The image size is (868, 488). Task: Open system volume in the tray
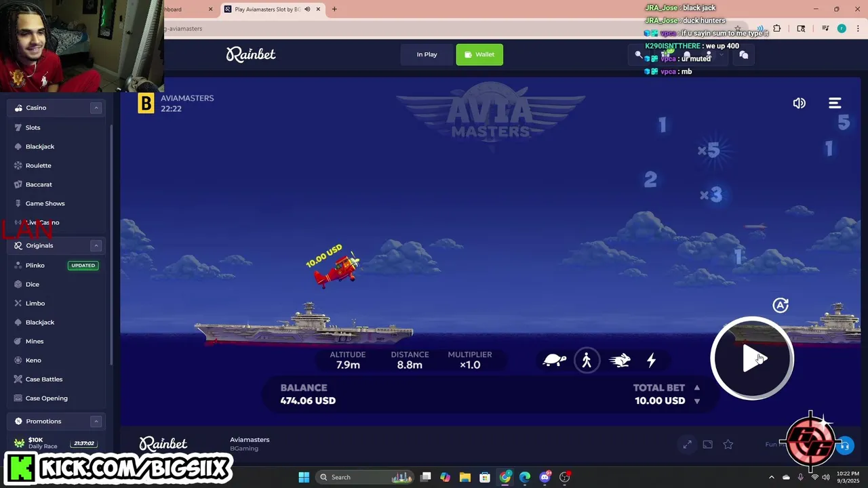(826, 477)
